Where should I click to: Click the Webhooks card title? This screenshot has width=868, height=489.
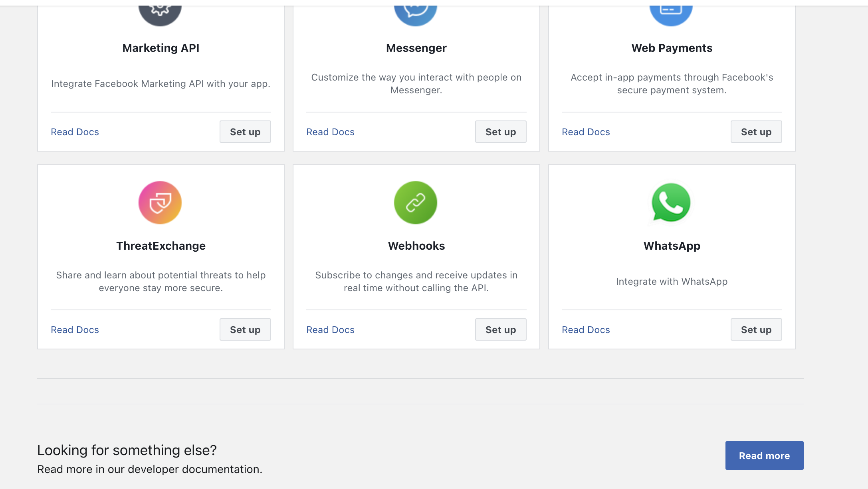(x=416, y=246)
